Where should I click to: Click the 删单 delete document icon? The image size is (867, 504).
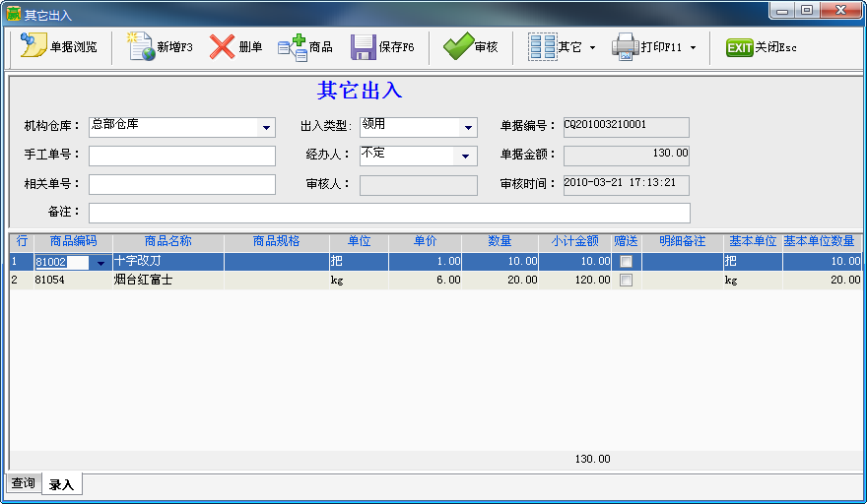(x=223, y=47)
